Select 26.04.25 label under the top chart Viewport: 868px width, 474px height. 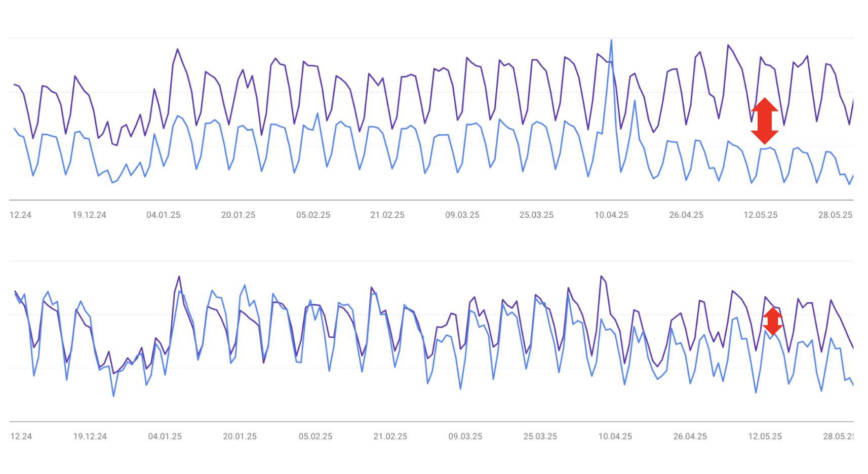(x=686, y=215)
